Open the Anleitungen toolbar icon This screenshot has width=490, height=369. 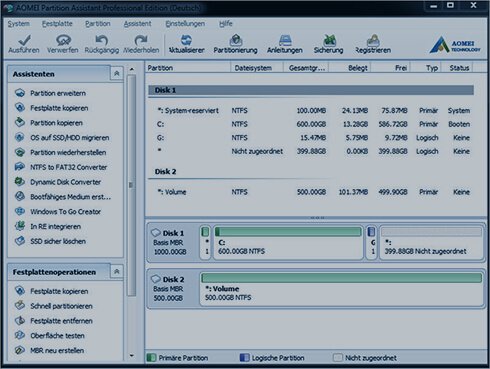click(285, 40)
